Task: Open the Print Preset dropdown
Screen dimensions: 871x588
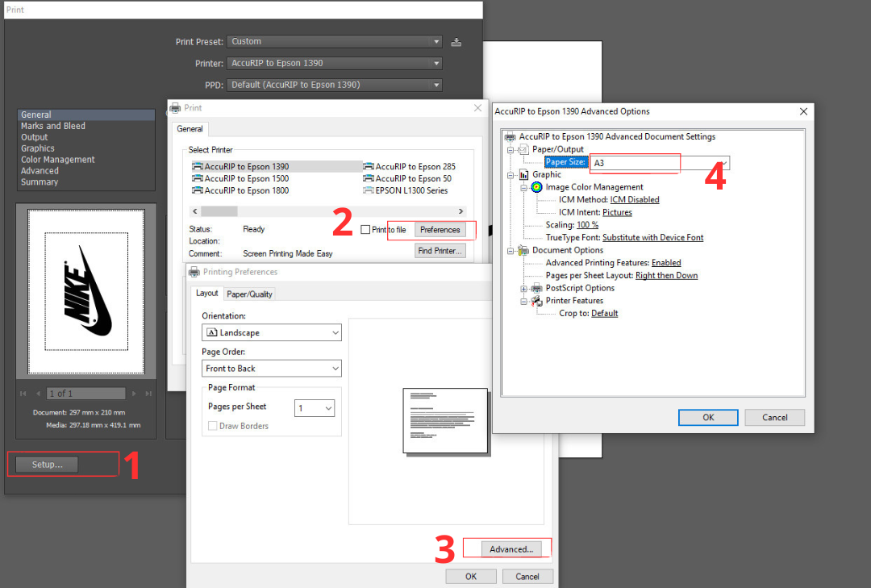Action: [x=335, y=42]
